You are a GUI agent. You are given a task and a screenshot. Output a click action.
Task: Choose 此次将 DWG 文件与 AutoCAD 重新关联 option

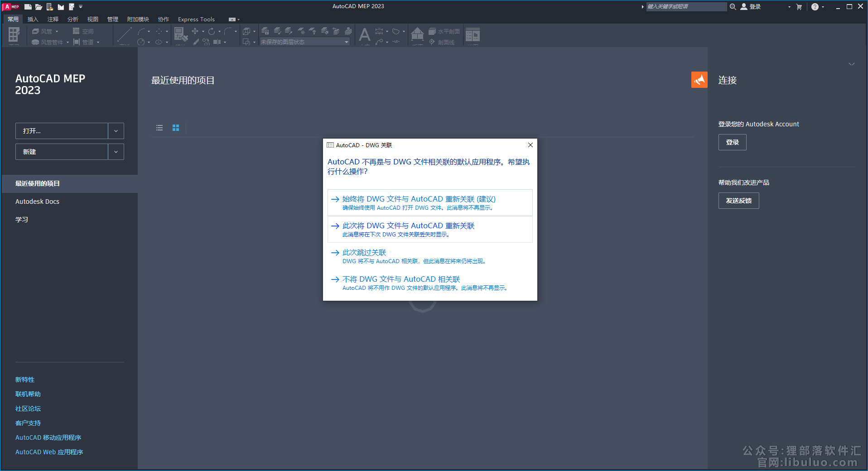pyautogui.click(x=429, y=229)
